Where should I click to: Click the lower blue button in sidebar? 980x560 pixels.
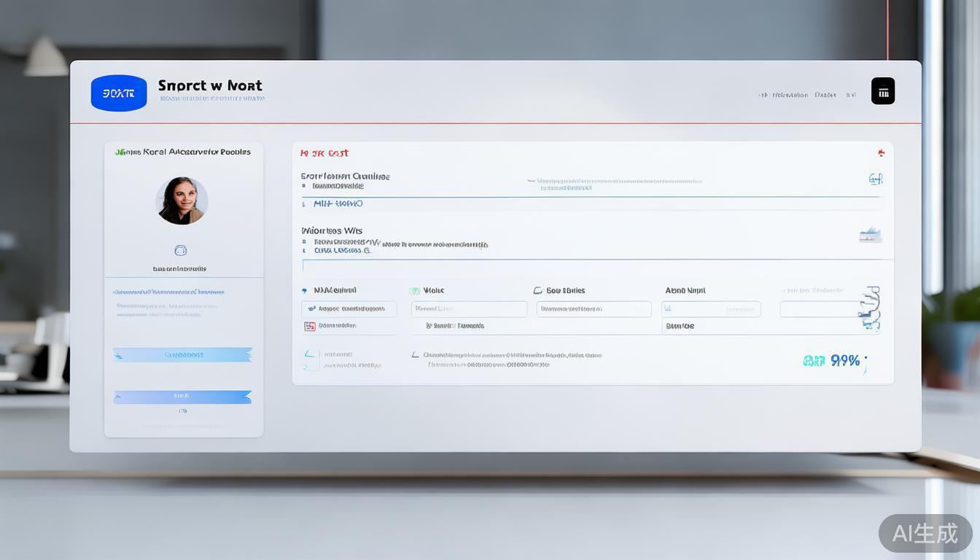tap(182, 397)
